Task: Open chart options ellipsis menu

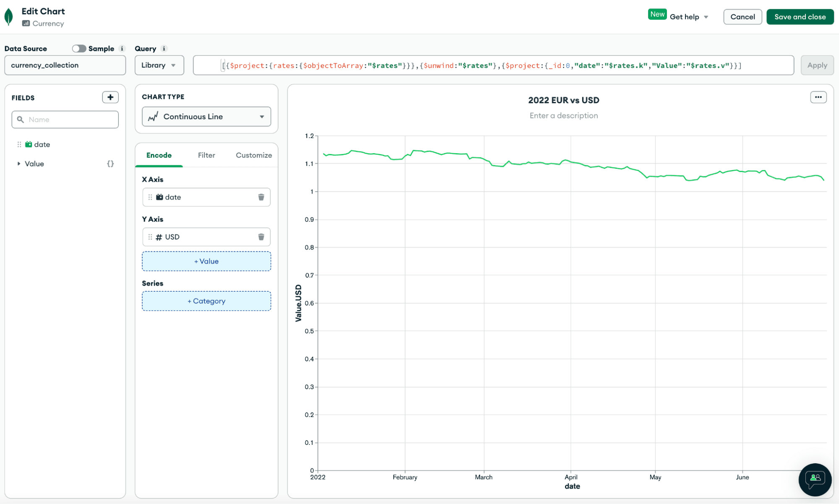Action: click(x=818, y=97)
